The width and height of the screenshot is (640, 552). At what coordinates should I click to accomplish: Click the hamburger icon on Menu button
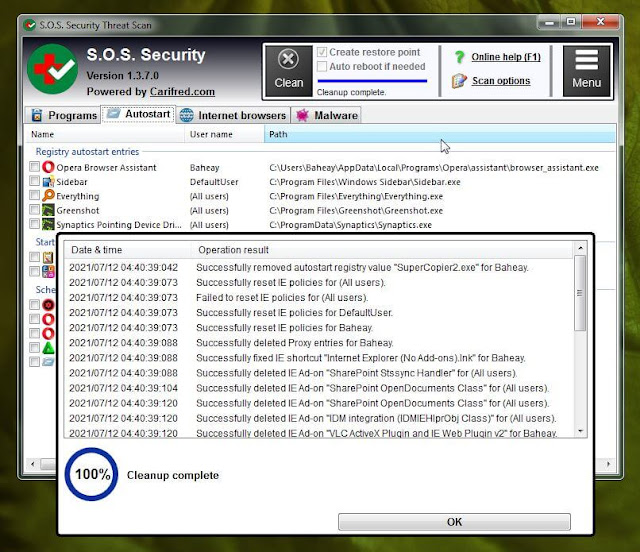(x=587, y=60)
